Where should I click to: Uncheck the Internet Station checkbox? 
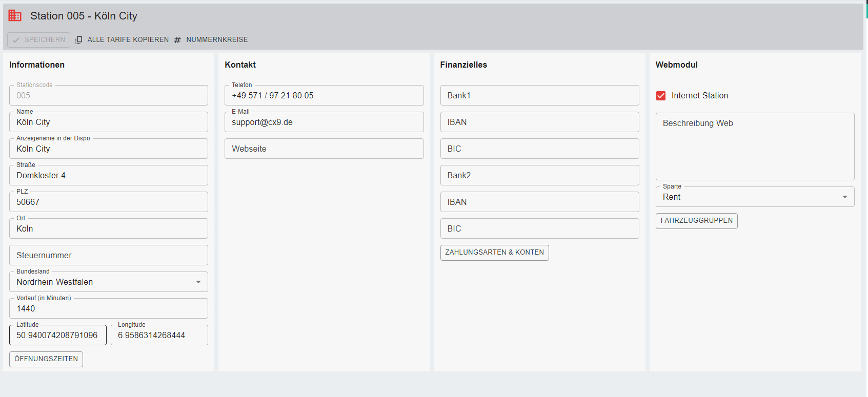[x=661, y=96]
